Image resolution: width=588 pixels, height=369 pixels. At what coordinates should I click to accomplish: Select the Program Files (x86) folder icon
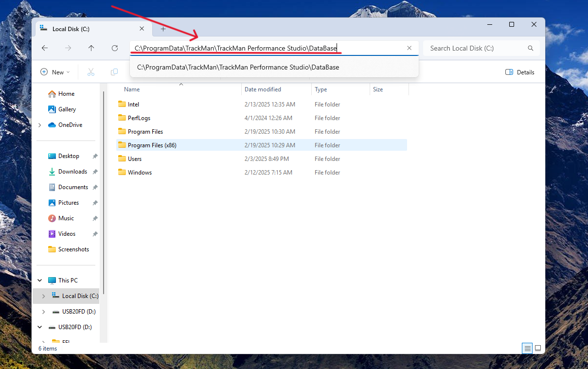click(x=122, y=145)
